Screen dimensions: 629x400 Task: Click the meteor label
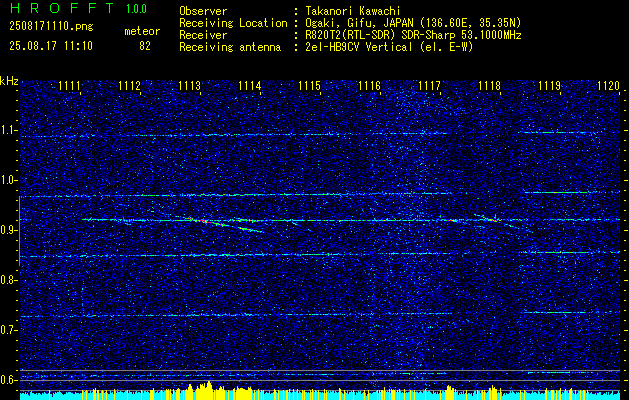[x=142, y=31]
